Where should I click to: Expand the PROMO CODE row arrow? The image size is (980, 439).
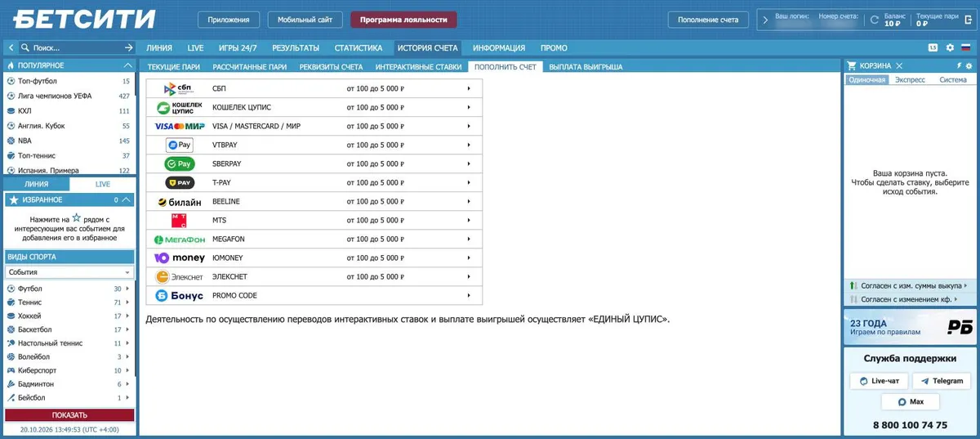pyautogui.click(x=469, y=296)
